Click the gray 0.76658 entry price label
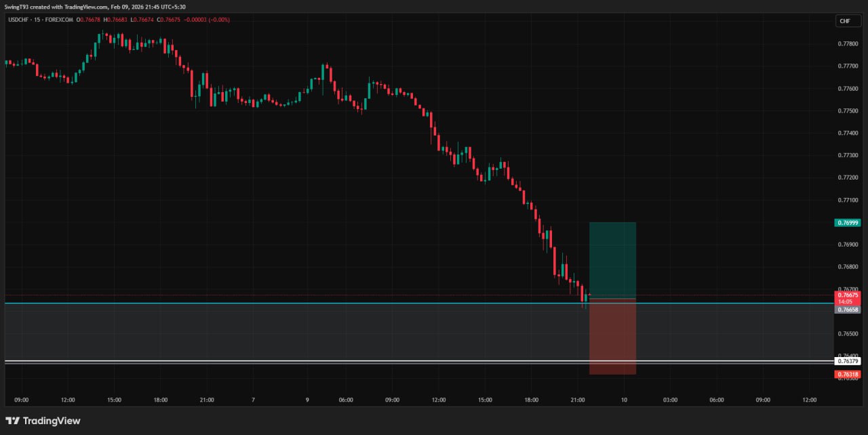Screen dimensions: 868x435 click(x=848, y=310)
